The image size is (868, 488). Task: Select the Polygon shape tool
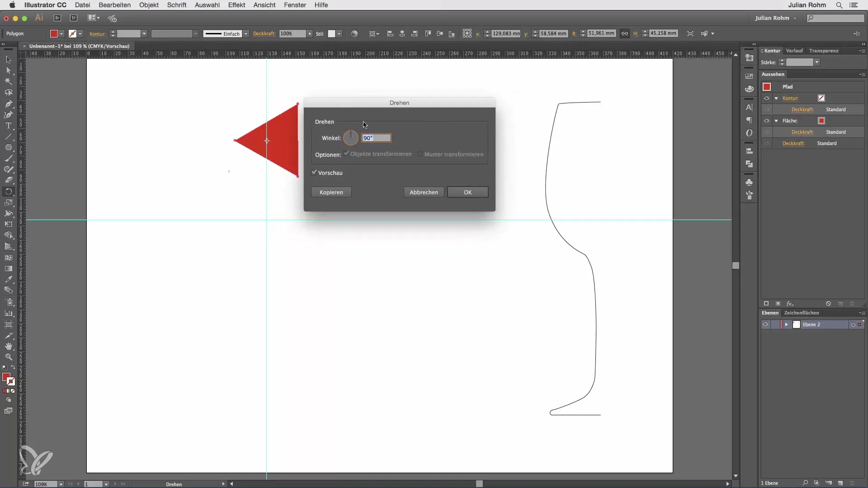tap(8, 148)
